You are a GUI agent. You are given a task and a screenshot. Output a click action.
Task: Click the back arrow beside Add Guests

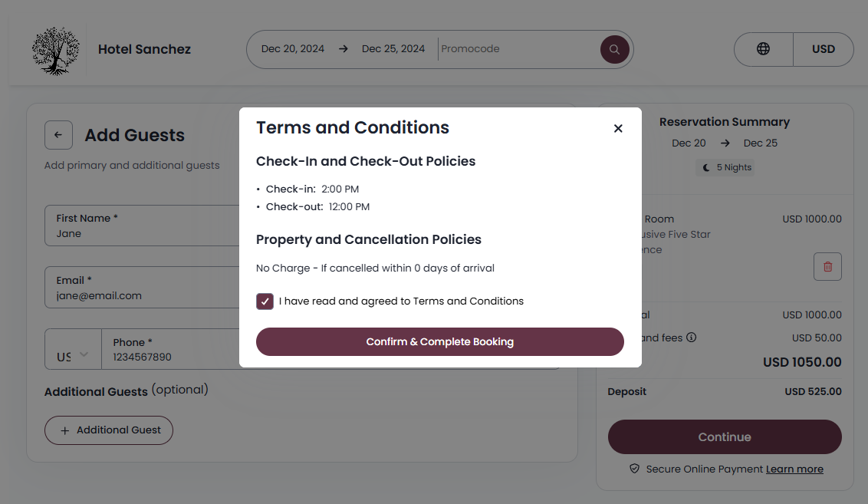click(58, 135)
